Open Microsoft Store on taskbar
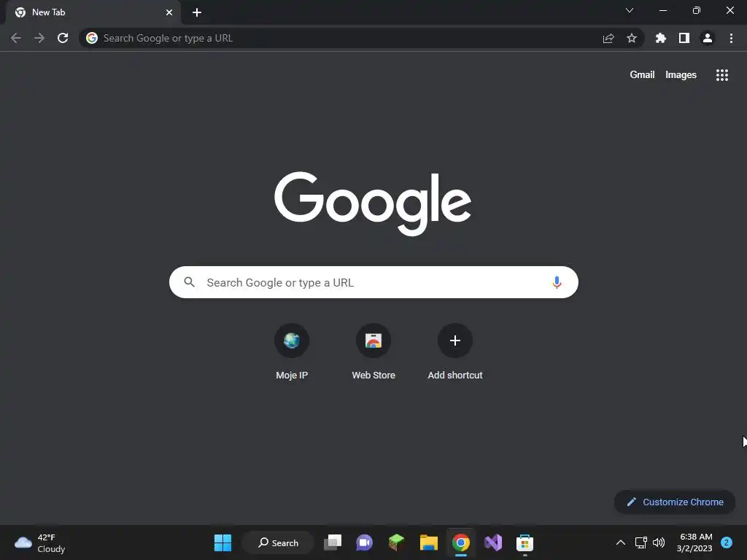The height and width of the screenshot is (560, 747). click(x=525, y=542)
